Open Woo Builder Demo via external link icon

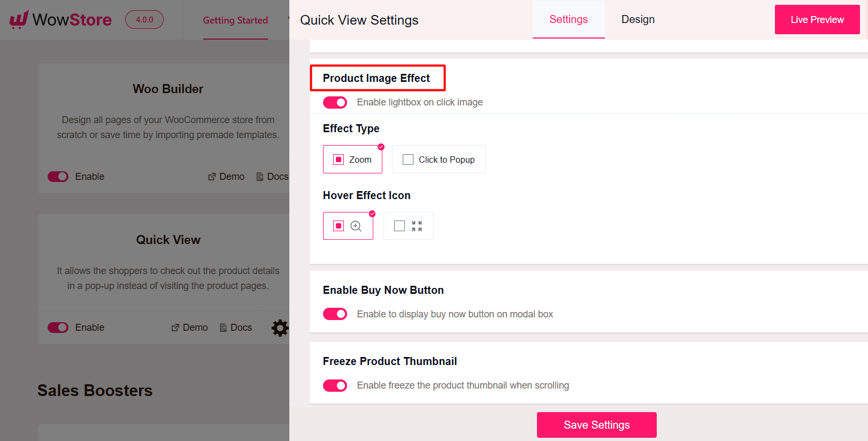click(x=212, y=176)
